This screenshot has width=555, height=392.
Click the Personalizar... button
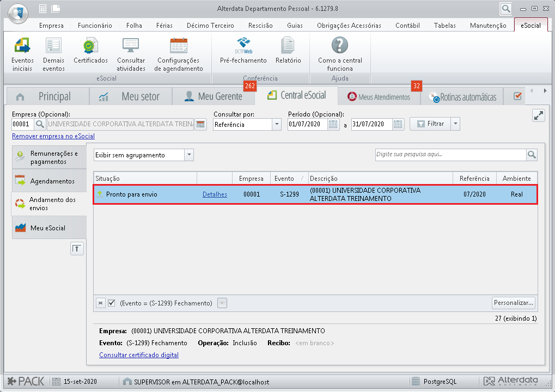click(x=513, y=303)
